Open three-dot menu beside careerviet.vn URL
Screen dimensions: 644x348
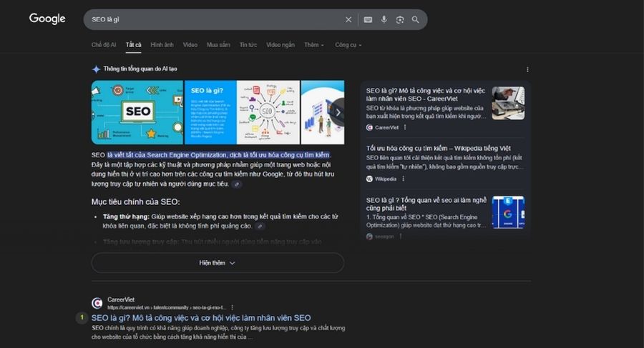233,307
